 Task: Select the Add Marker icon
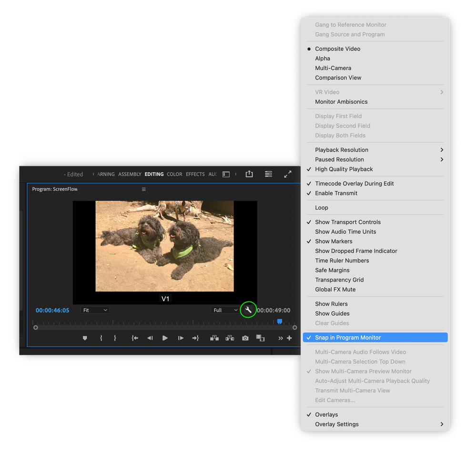85,338
